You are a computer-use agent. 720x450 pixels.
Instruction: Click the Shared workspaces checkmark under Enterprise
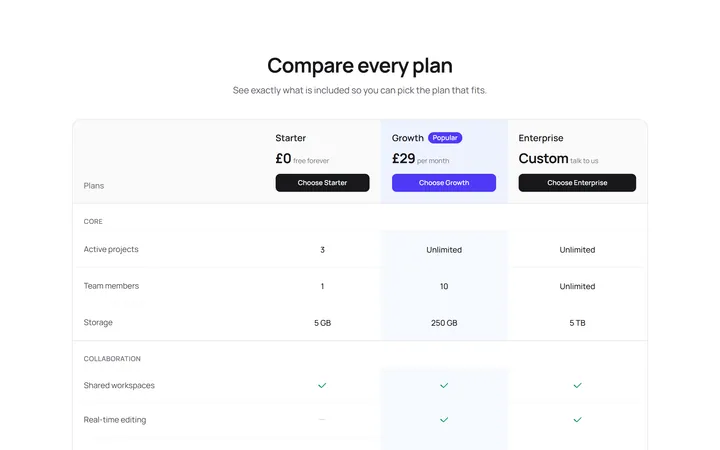577,385
